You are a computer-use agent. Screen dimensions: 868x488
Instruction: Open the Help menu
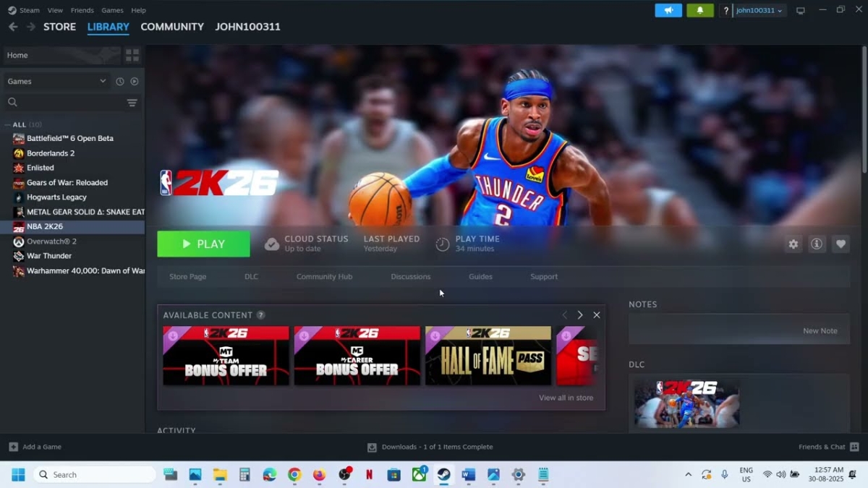click(x=138, y=10)
